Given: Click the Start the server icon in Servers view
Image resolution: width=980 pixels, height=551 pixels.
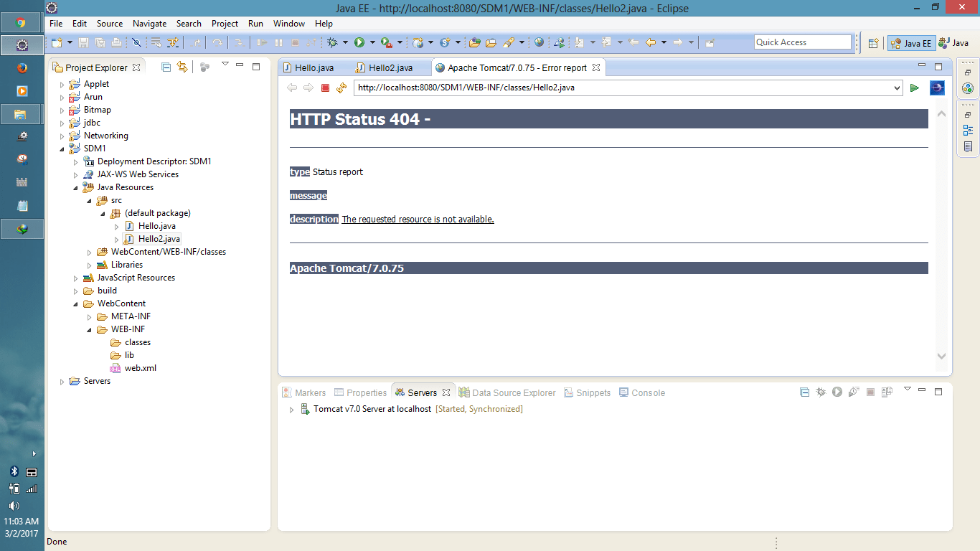Looking at the screenshot, I should [x=837, y=392].
